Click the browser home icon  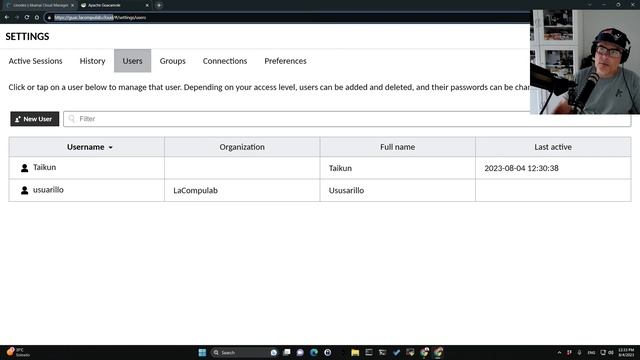point(37,17)
